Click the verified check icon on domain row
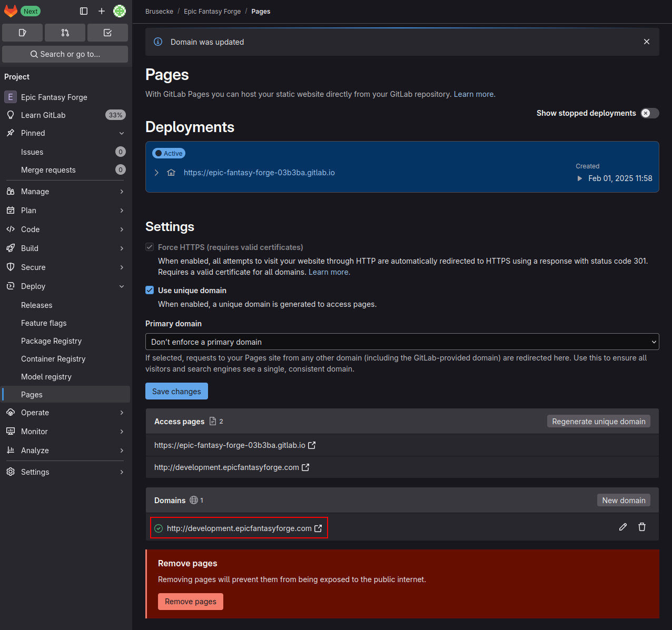The width and height of the screenshot is (672, 630). pos(159,528)
